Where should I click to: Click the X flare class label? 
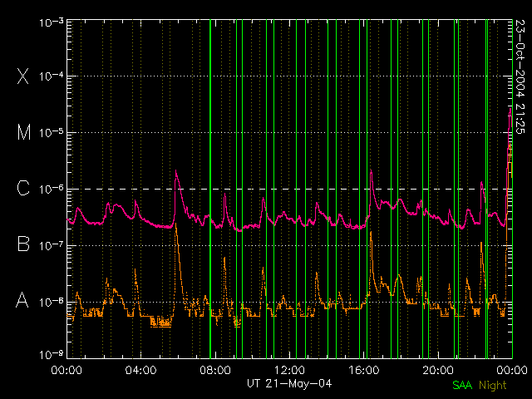point(23,76)
